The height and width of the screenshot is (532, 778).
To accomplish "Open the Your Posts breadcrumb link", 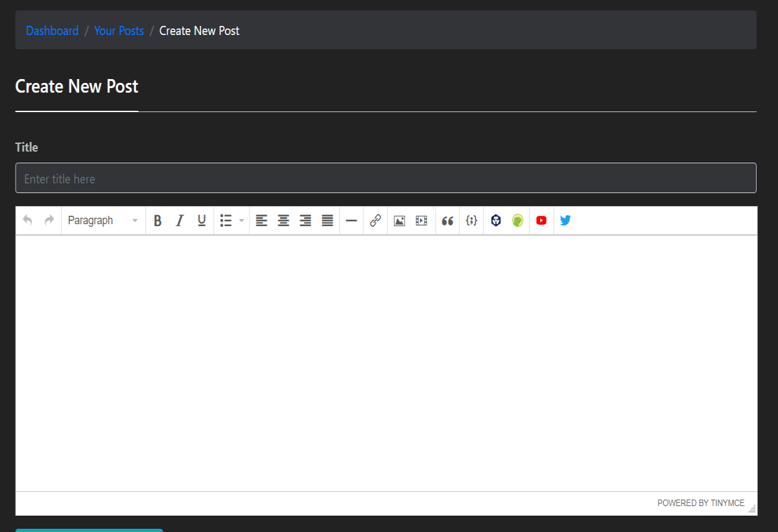I will pyautogui.click(x=119, y=30).
